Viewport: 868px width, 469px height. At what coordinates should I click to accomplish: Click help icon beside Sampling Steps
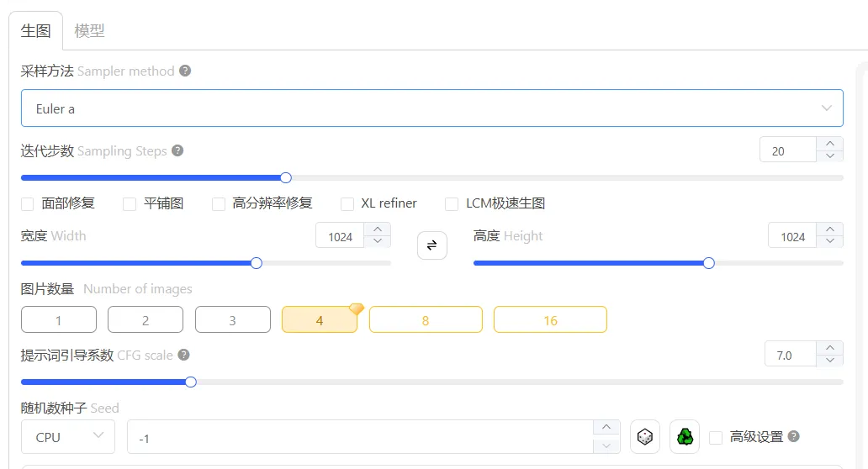coord(177,150)
